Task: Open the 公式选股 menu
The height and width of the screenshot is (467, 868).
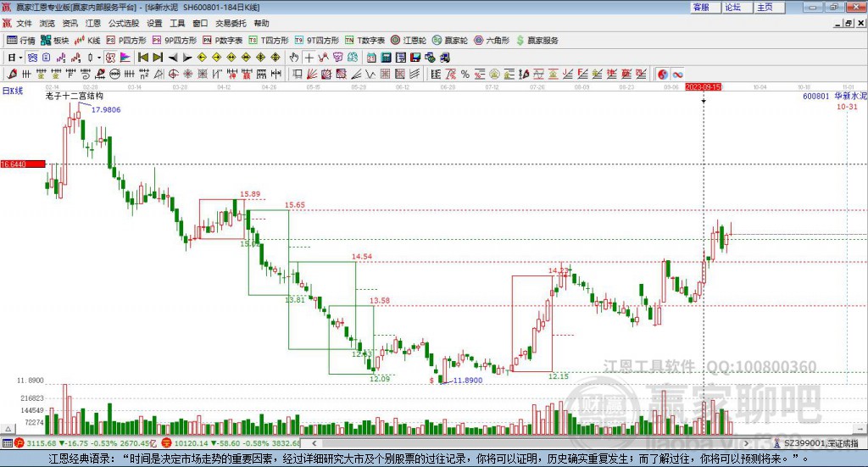Action: pyautogui.click(x=124, y=23)
